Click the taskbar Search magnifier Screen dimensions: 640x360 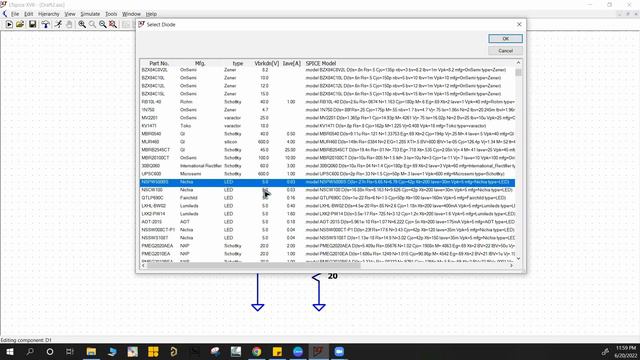pos(30,351)
